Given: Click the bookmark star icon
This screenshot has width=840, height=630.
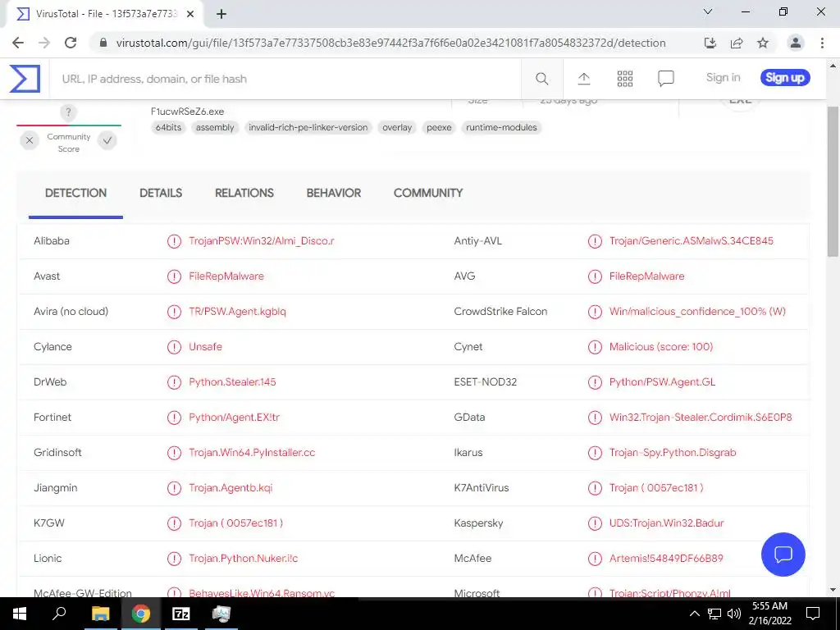Looking at the screenshot, I should (x=763, y=43).
